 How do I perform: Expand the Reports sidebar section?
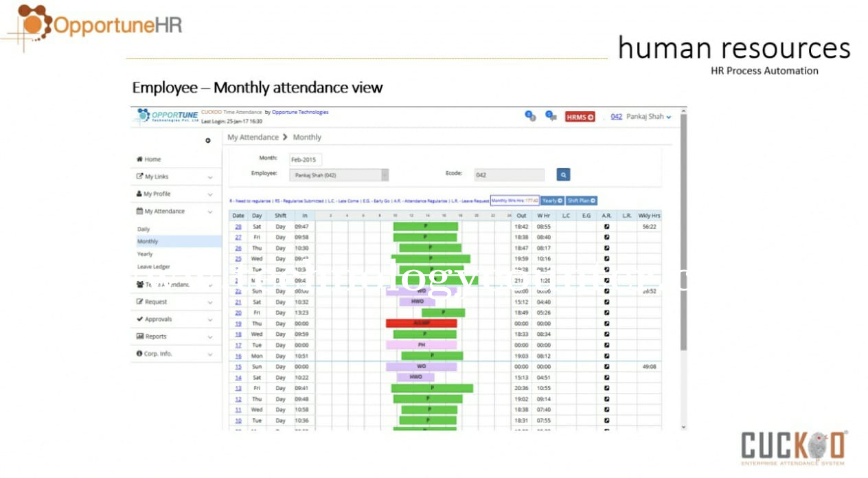176,337
